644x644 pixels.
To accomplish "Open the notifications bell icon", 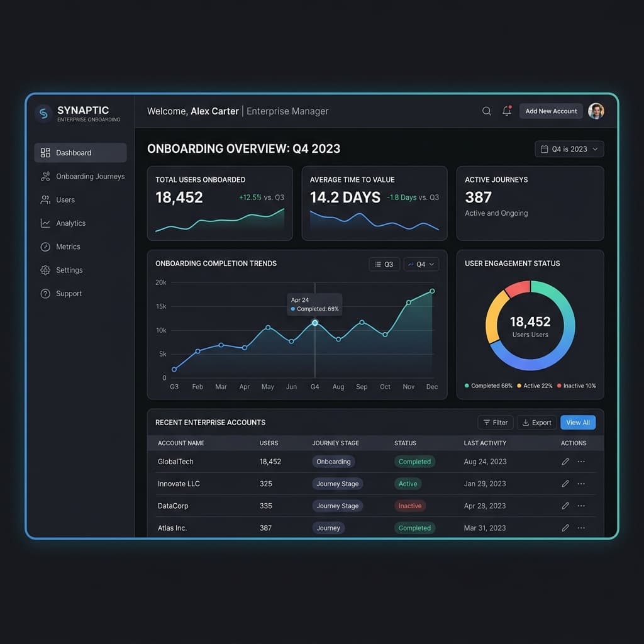I will click(x=507, y=111).
